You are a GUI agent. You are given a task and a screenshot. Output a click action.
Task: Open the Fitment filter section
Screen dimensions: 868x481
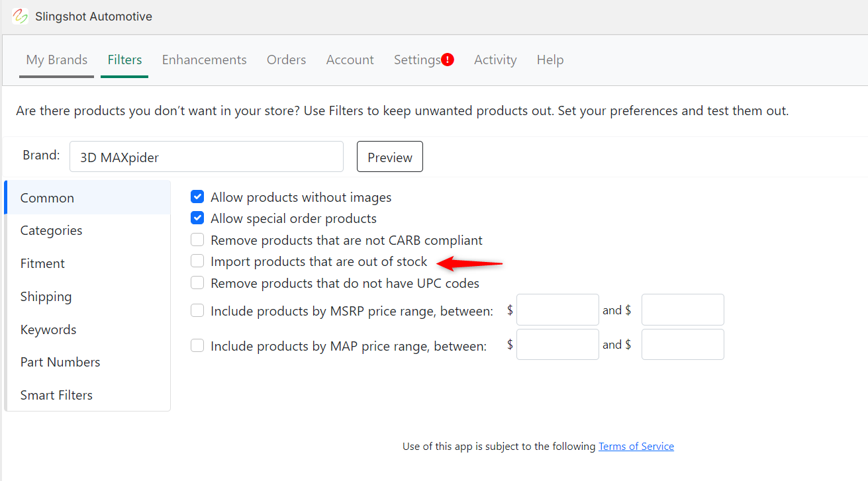tap(87, 263)
